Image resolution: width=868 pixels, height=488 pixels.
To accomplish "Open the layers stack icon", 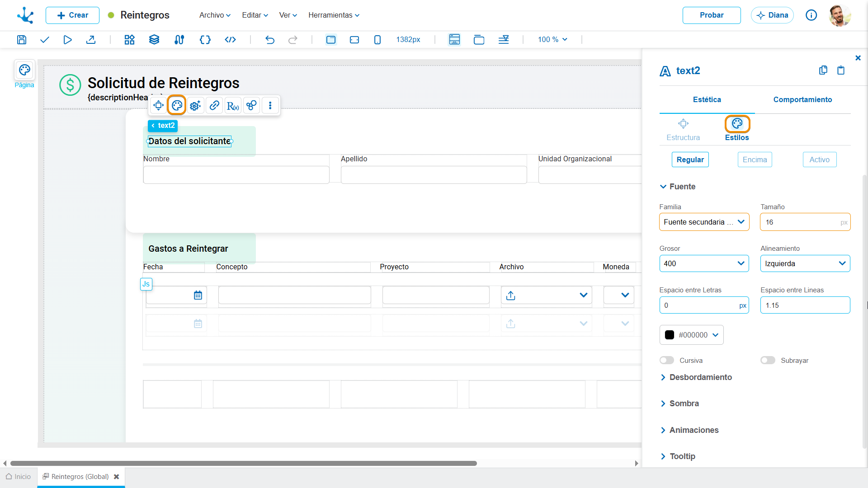I will (x=154, y=40).
